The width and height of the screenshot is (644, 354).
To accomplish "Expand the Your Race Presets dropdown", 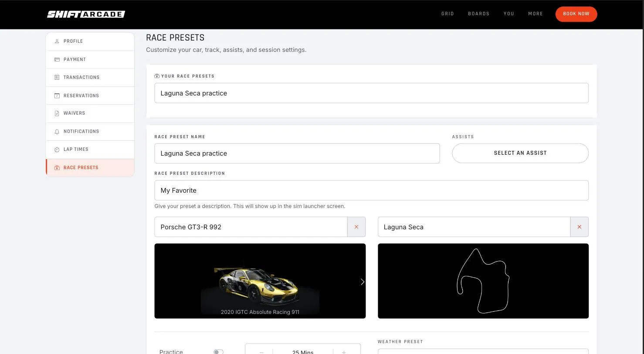I will click(372, 93).
